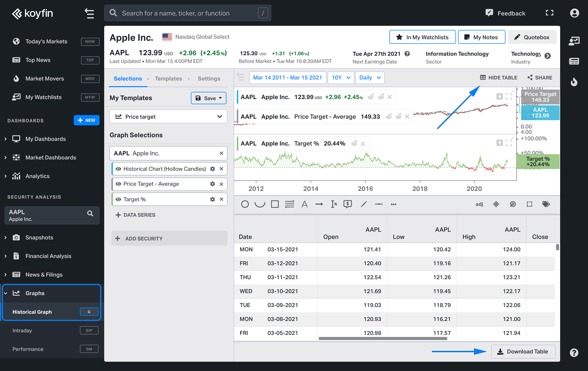Click the date range Mar 14 2011 - Mar 15 2021
Viewport: 588px width, 371px height.
287,78
